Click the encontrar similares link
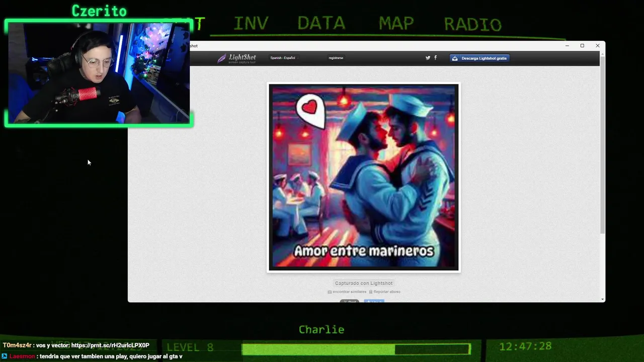This screenshot has width=644, height=362. pos(349,292)
